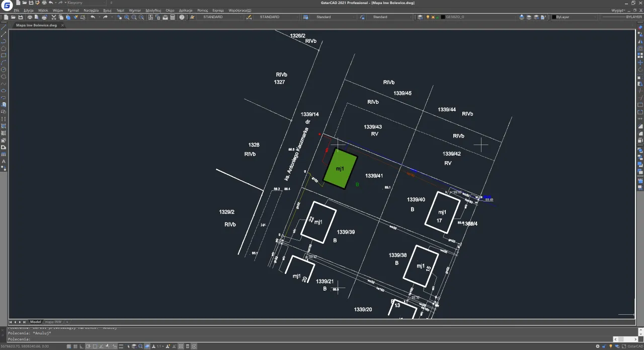
Task: Select the text tool 'A' in left toolbar
Action: point(4,162)
